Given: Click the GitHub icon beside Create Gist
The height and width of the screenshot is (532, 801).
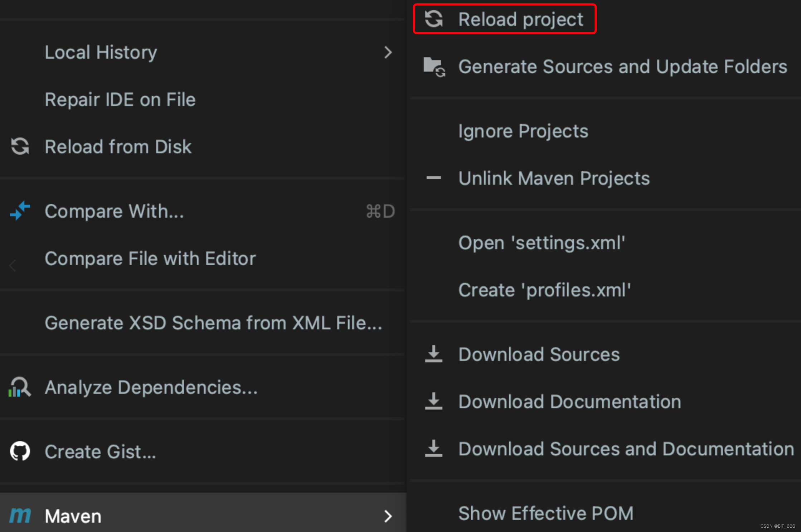Looking at the screenshot, I should pyautogui.click(x=20, y=451).
